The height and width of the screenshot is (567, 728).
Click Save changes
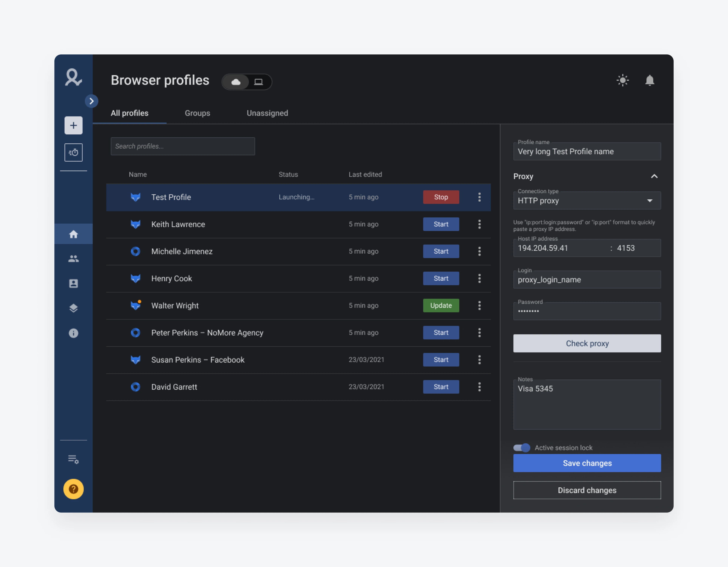587,463
